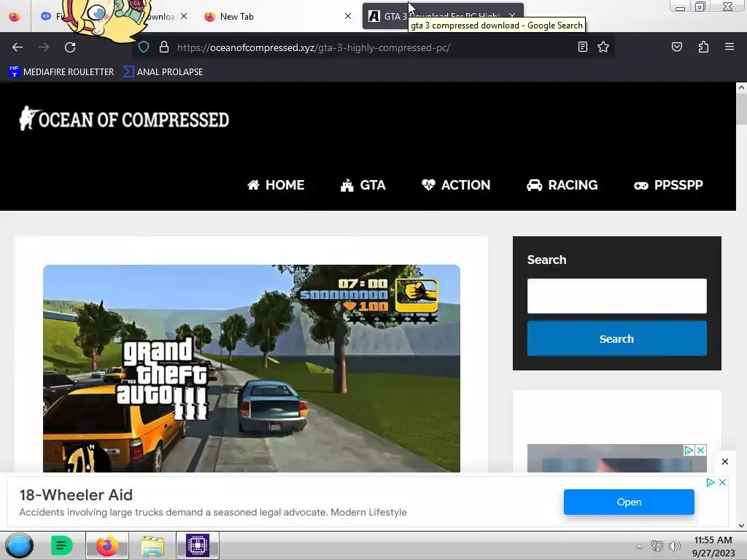
Task: Reload the page with the refresh icon
Action: tap(70, 47)
